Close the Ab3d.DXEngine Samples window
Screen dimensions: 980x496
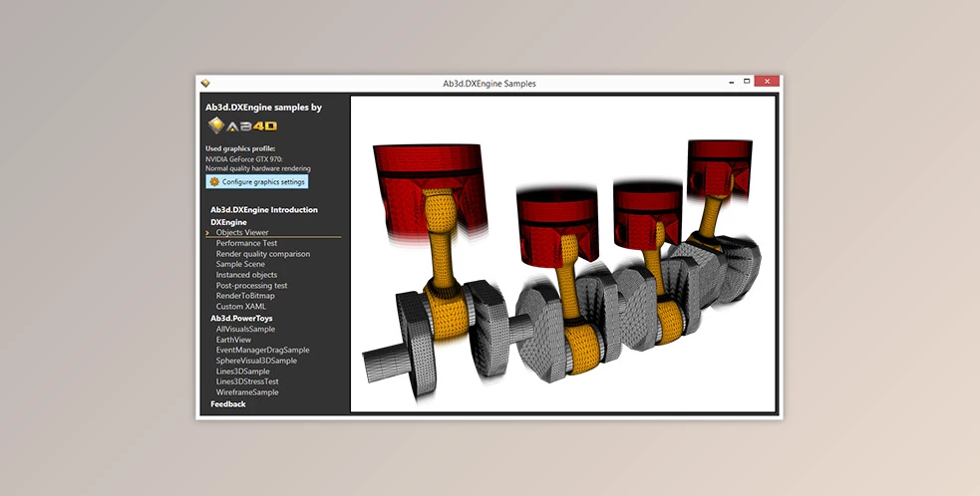[767, 82]
